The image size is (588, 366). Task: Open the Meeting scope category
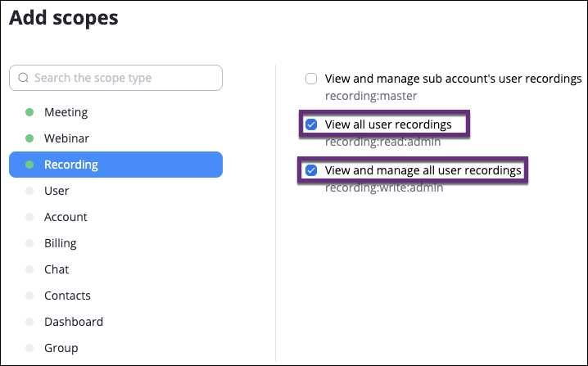[115, 112]
